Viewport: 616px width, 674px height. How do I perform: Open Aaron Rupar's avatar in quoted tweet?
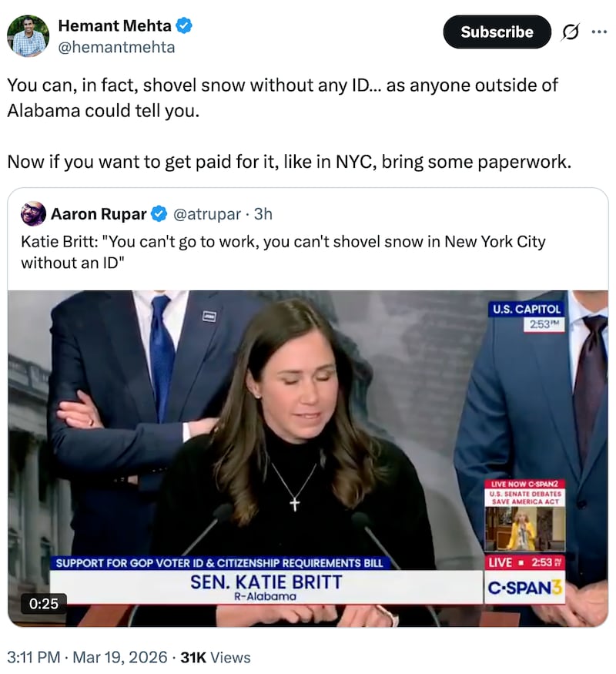34,213
